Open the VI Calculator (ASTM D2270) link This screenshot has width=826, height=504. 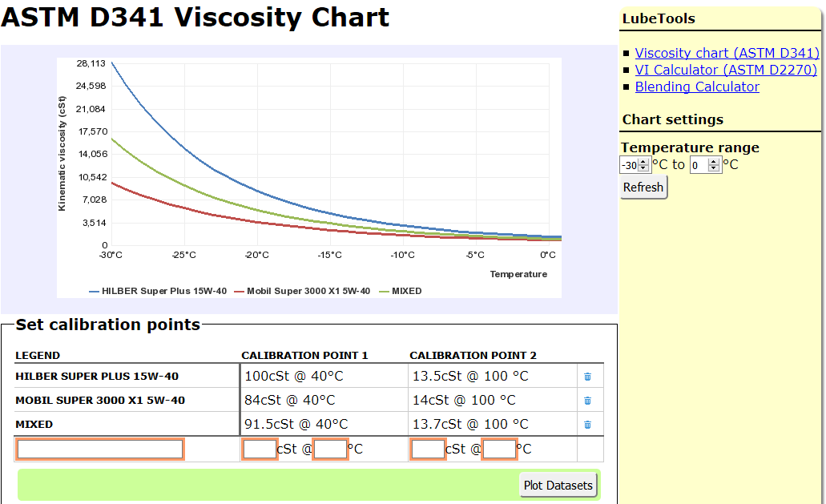[x=726, y=70]
